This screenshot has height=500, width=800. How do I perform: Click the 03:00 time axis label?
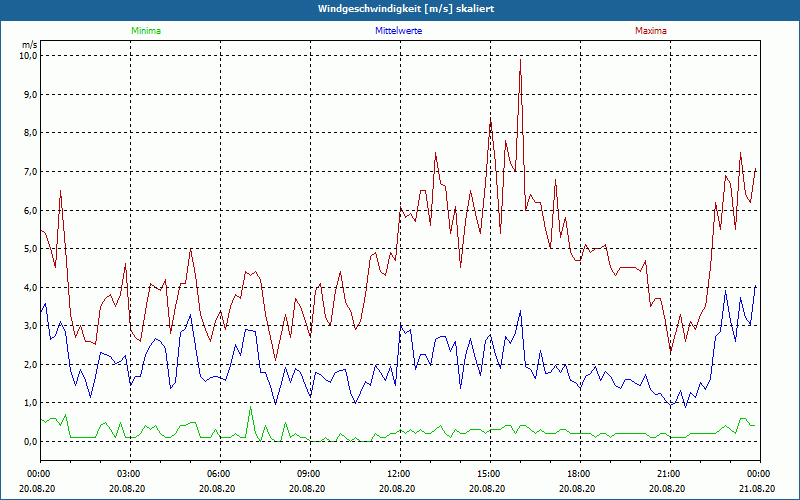click(x=129, y=473)
